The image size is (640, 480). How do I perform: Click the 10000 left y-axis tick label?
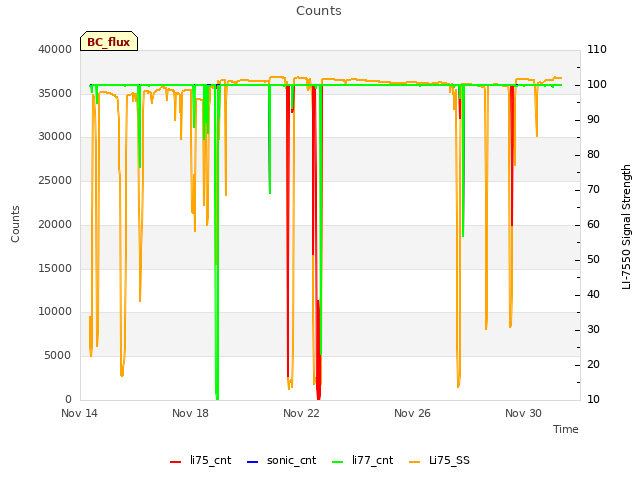click(55, 312)
